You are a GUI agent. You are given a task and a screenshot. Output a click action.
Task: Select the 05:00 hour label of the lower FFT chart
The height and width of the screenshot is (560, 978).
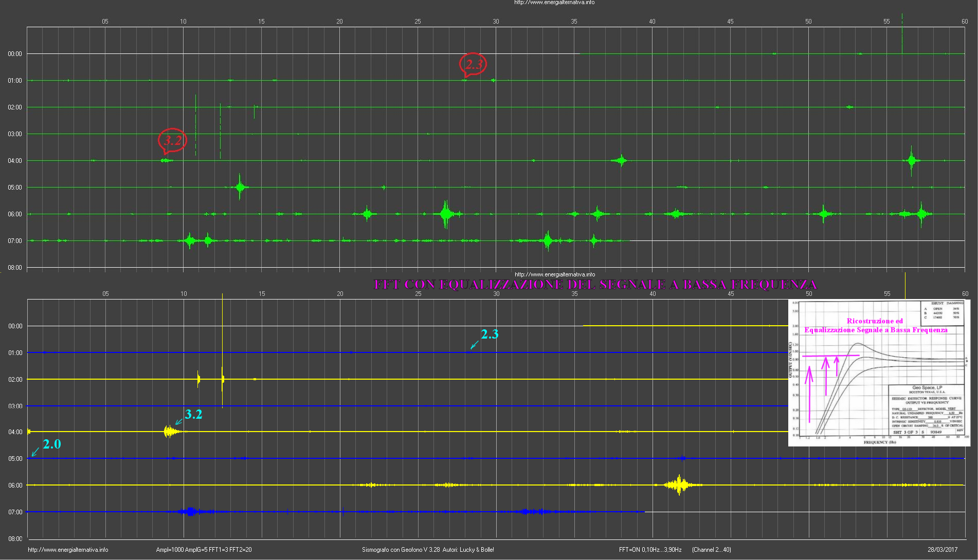tap(15, 459)
